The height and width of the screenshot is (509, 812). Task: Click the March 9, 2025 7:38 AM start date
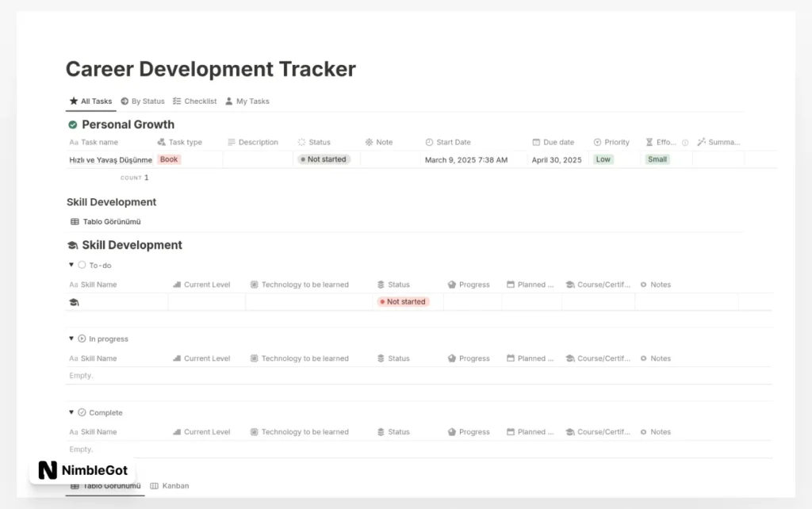coord(466,160)
